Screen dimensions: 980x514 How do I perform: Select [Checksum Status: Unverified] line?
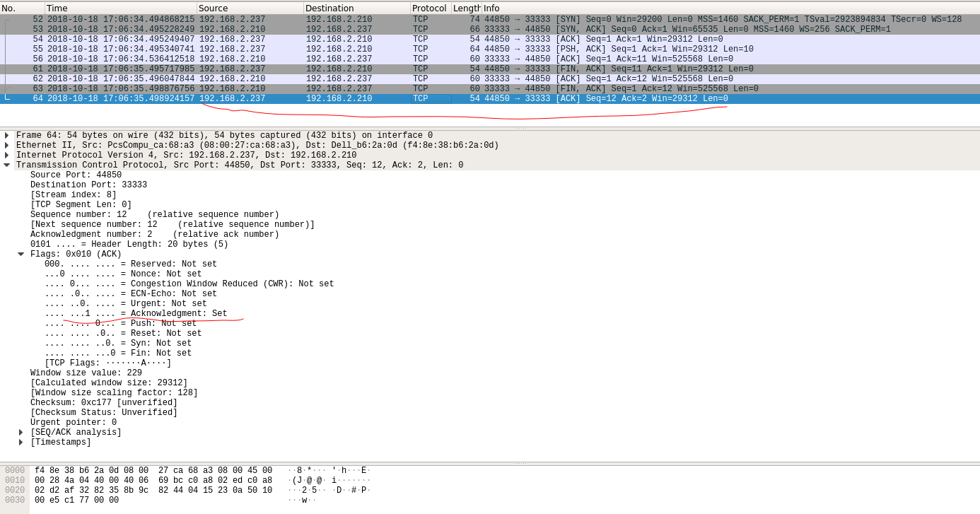(x=104, y=413)
